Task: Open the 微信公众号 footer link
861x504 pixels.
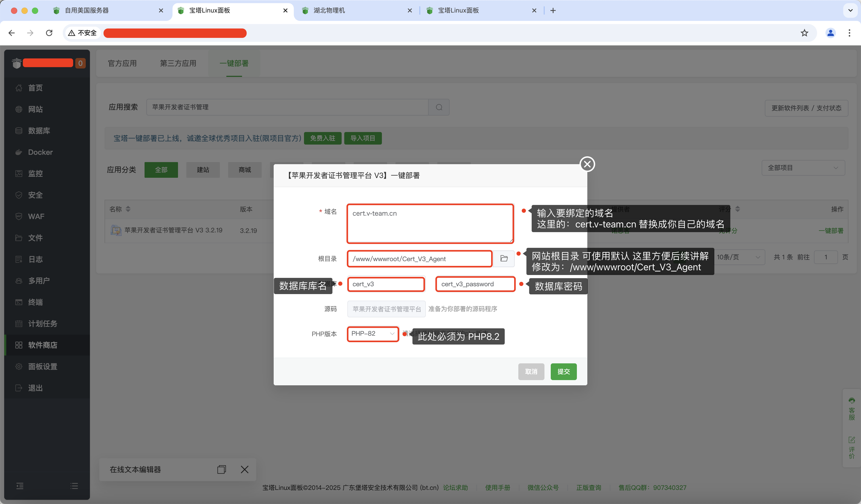Action: click(543, 488)
